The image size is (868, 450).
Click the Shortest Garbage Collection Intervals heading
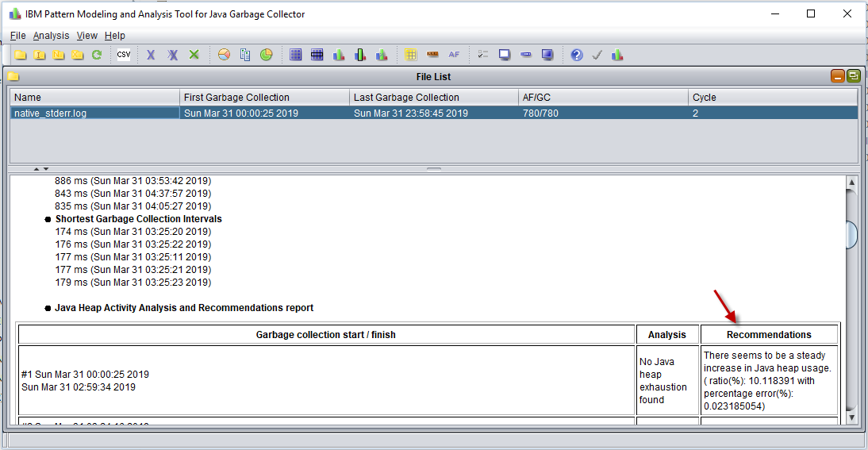click(x=138, y=219)
